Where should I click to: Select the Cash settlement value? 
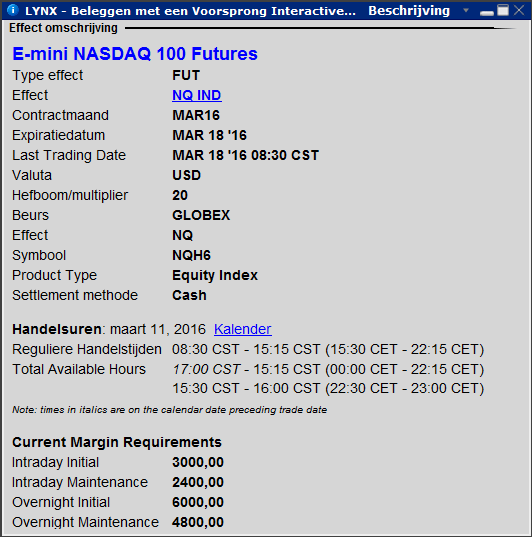coord(189,295)
